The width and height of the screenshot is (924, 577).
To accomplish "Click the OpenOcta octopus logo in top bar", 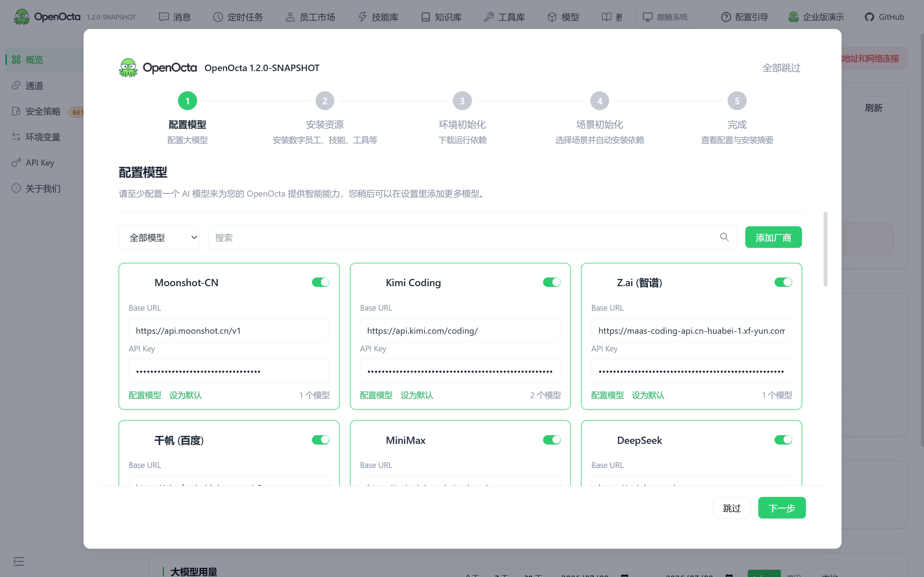I will (x=21, y=17).
